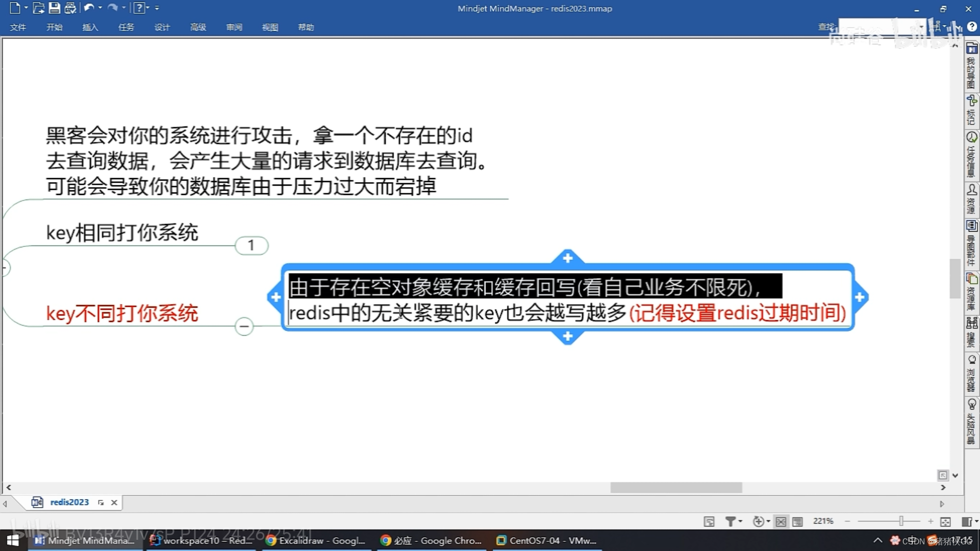980x551 pixels.
Task: Click the zoom-out minus button
Action: 847,521
